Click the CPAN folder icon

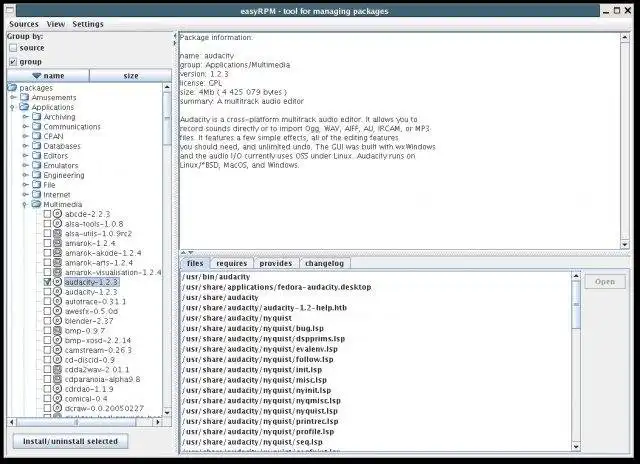click(37, 136)
